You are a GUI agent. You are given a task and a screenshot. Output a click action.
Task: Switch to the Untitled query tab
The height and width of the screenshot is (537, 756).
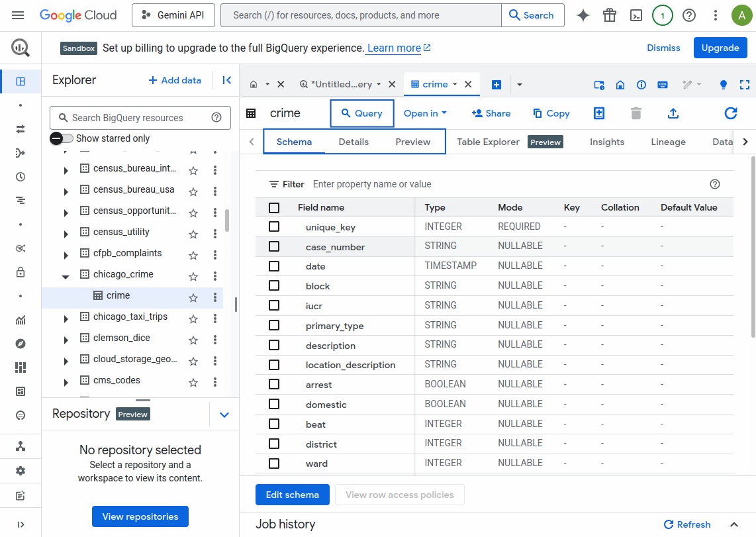click(x=342, y=84)
